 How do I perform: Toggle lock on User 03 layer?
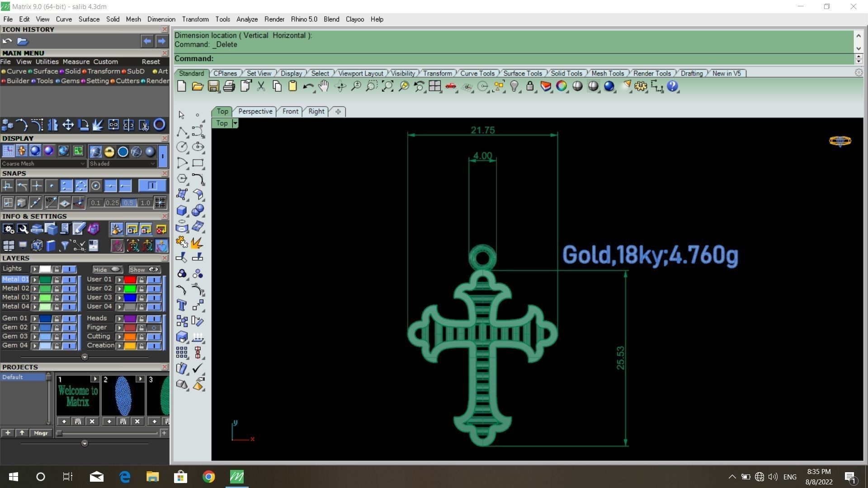click(x=142, y=298)
